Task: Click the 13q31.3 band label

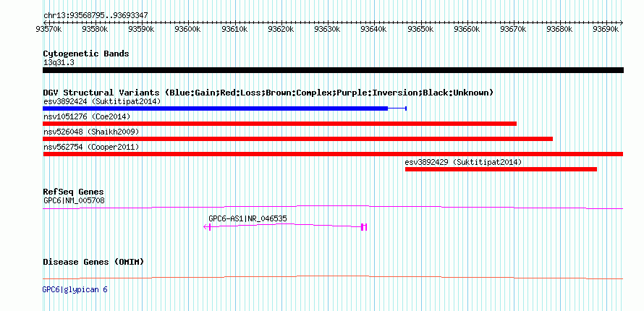Action: tap(59, 63)
